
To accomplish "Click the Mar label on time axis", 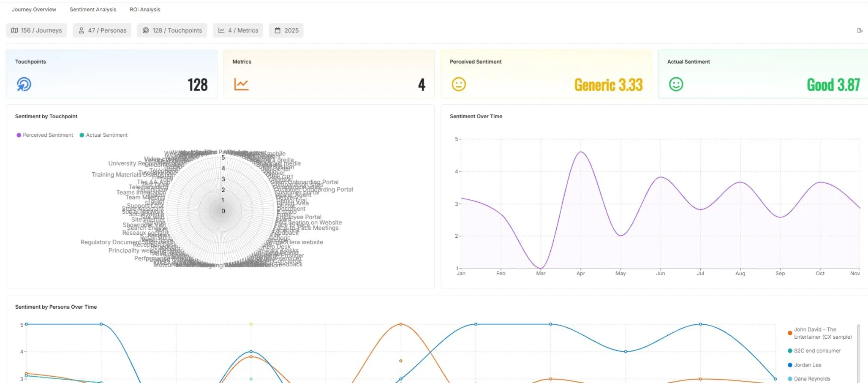I will coord(541,273).
